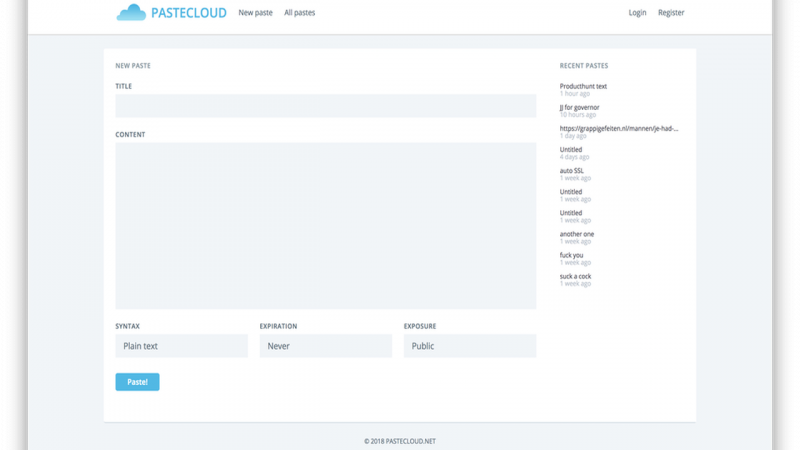Image resolution: width=800 pixels, height=450 pixels.
Task: Submit with the Paste! button
Action: pyautogui.click(x=137, y=382)
